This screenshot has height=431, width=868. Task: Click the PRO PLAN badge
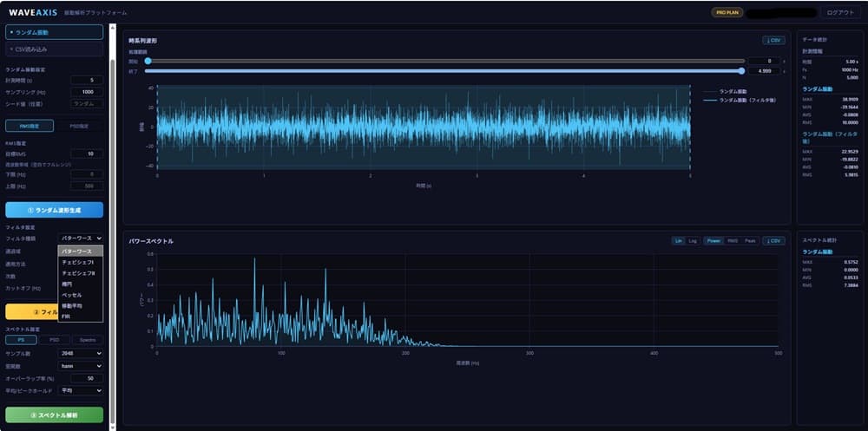[727, 12]
